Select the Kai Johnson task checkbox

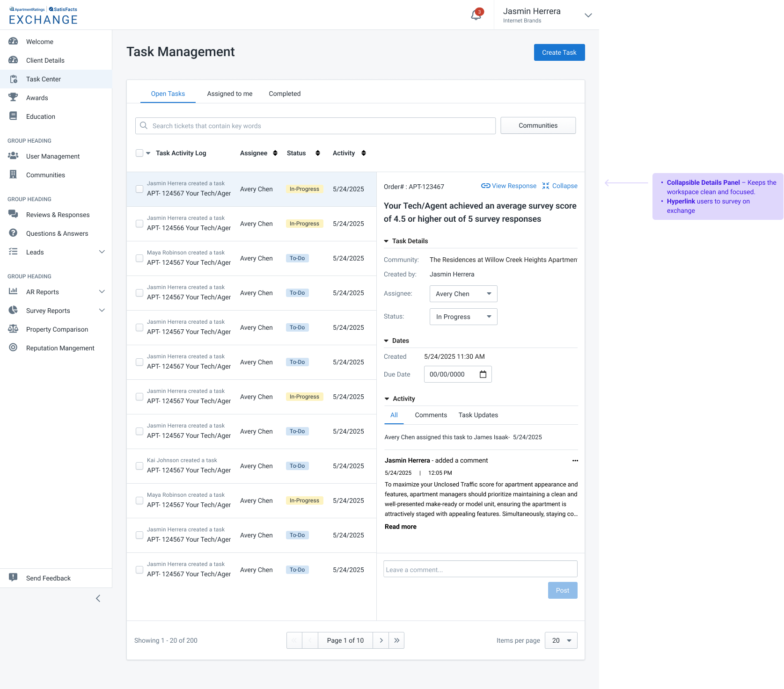(139, 466)
